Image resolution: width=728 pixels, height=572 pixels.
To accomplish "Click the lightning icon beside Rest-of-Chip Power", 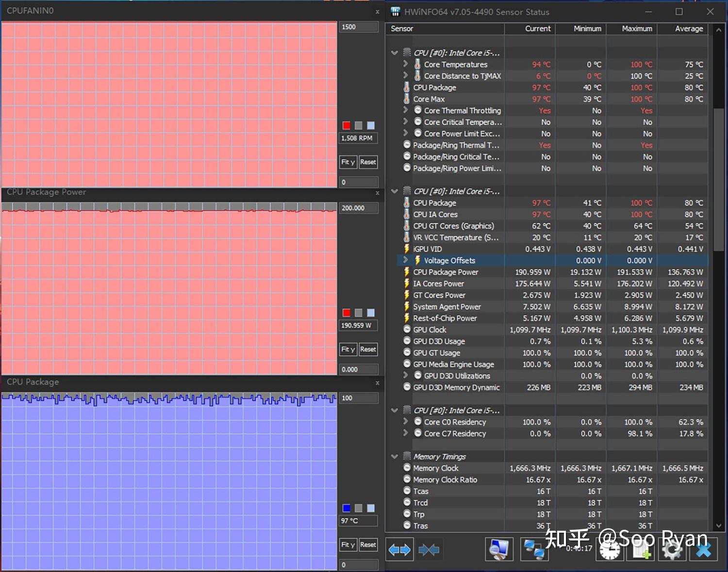I will pyautogui.click(x=407, y=318).
